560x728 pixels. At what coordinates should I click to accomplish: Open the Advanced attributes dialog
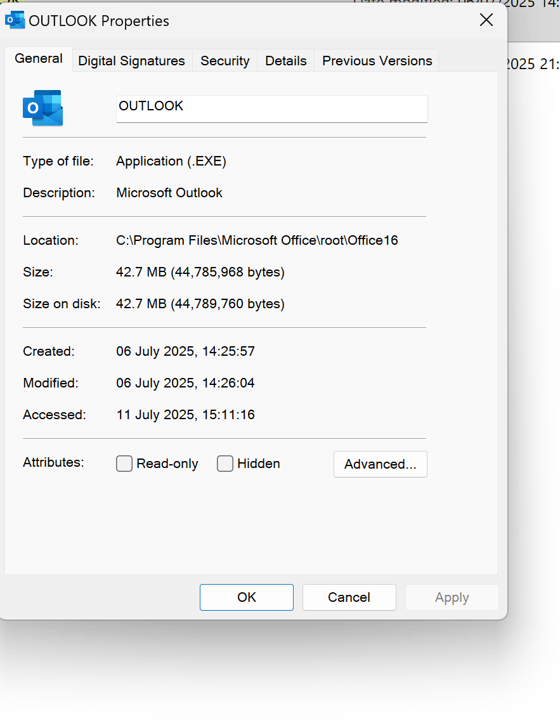380,464
